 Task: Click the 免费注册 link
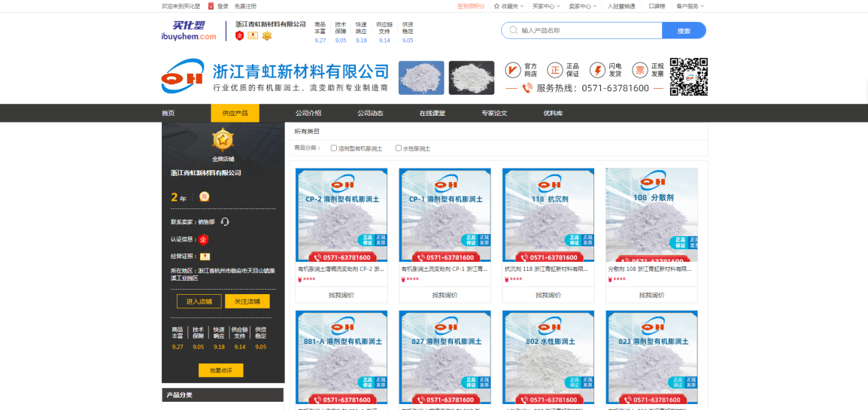245,6
